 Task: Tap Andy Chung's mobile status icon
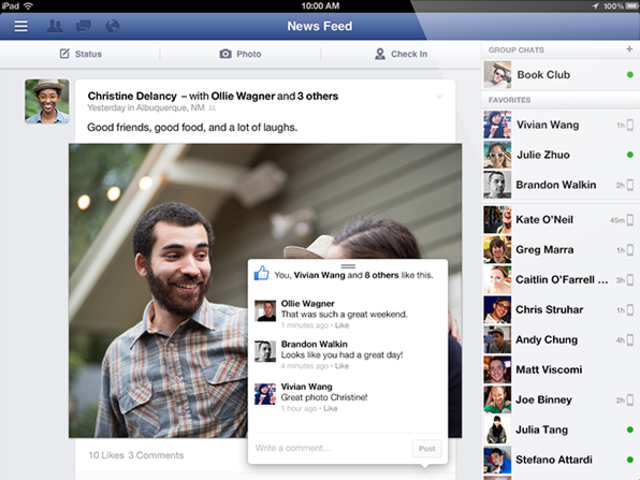click(x=630, y=340)
